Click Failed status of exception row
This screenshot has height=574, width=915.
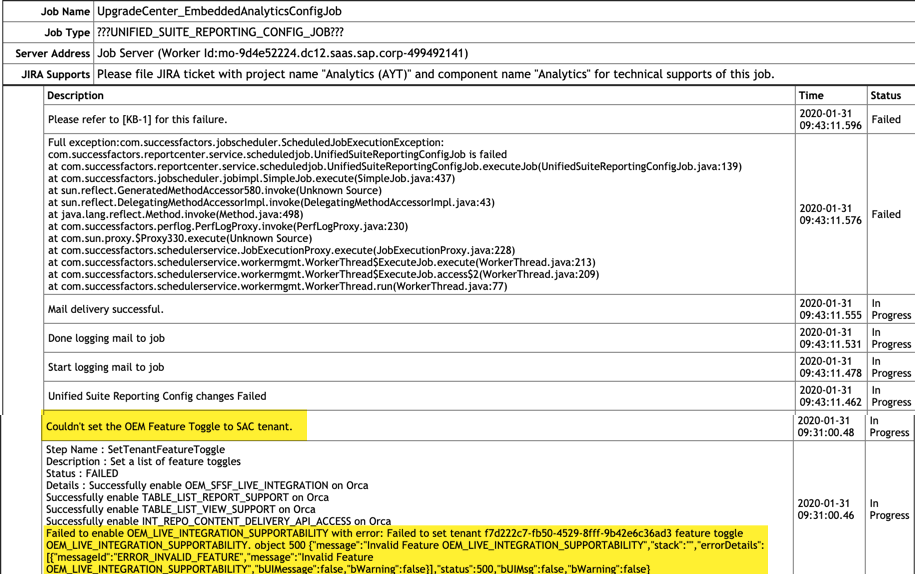point(886,214)
